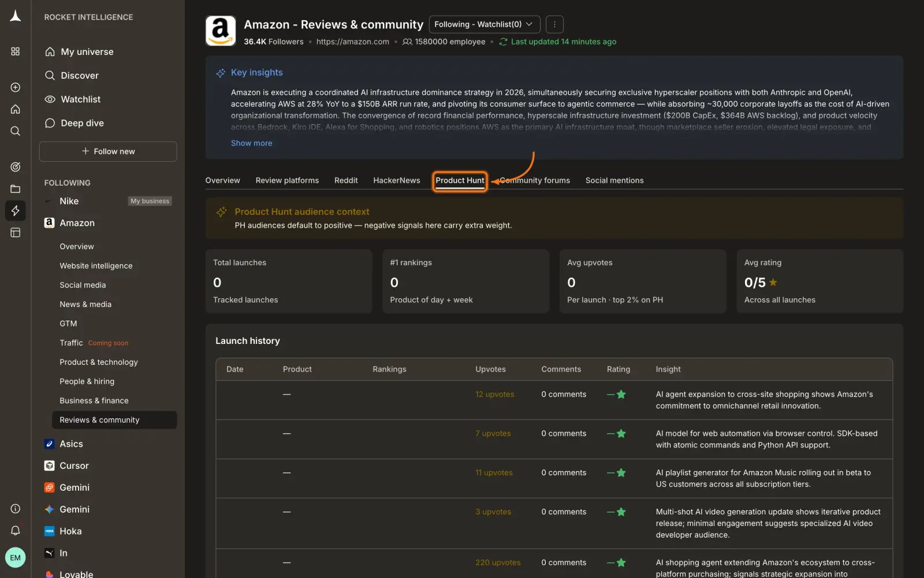
Task: Expand Nike in the Following list
Action: tap(69, 201)
